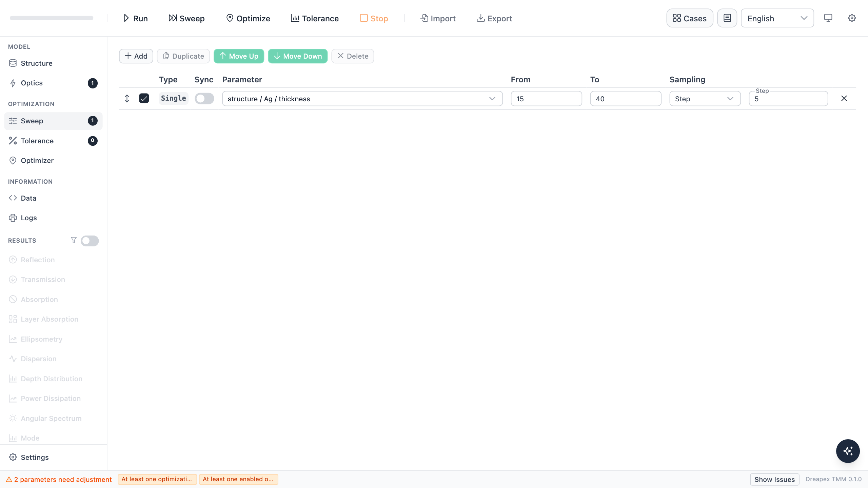Screen dimensions: 868x488
Task: Click the From field showing 15
Action: tap(546, 99)
